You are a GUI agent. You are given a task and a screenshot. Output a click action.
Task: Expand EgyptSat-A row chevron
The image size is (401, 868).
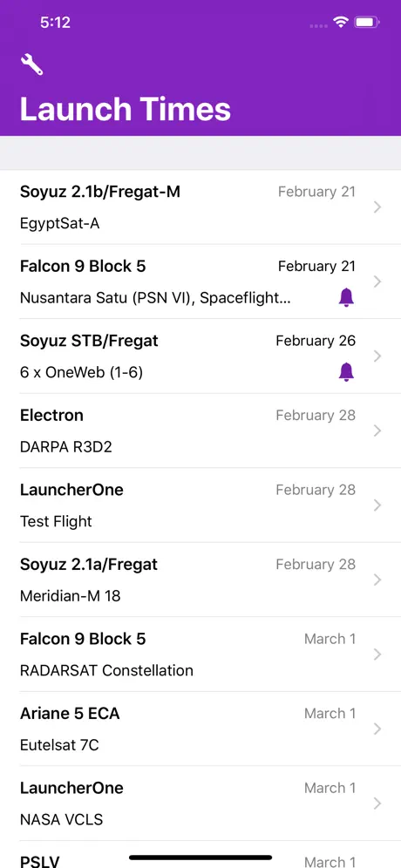(x=377, y=207)
